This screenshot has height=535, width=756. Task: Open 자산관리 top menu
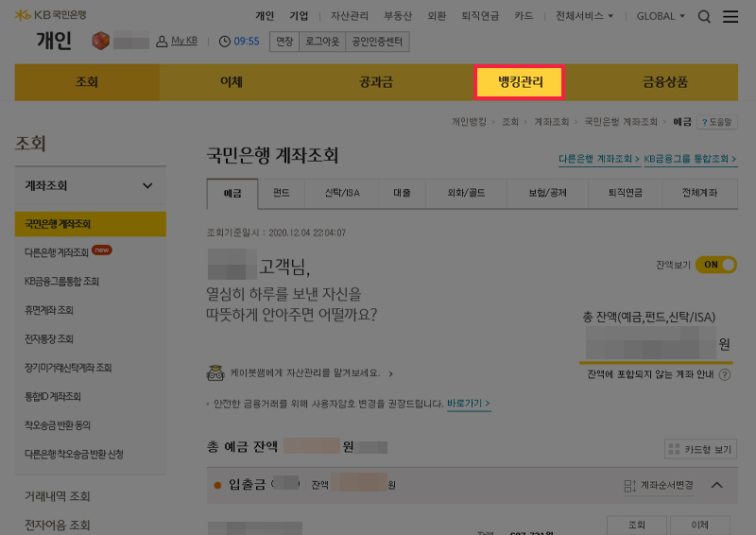click(x=350, y=16)
